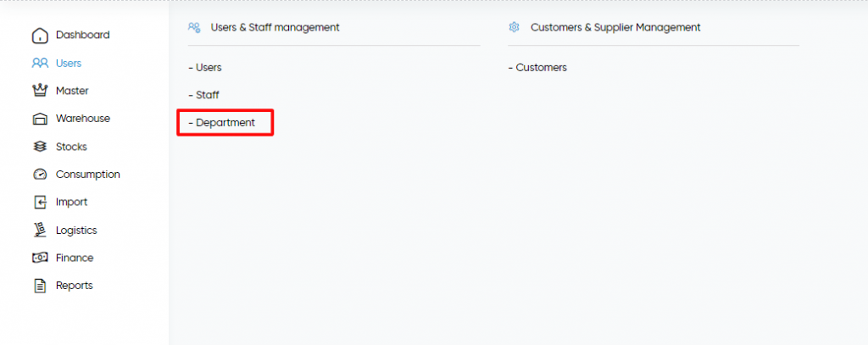This screenshot has width=868, height=345.
Task: Open the Department link
Action: coord(222,122)
